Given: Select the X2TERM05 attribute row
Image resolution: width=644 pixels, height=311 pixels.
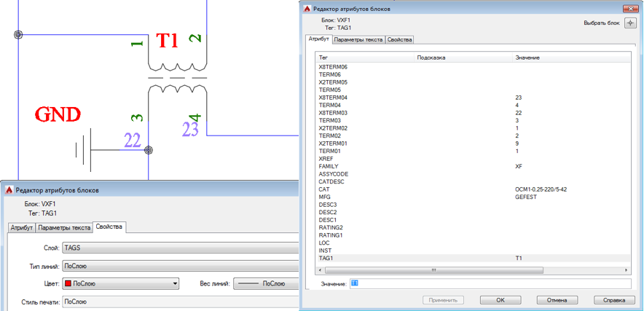Looking at the screenshot, I should 473,82.
